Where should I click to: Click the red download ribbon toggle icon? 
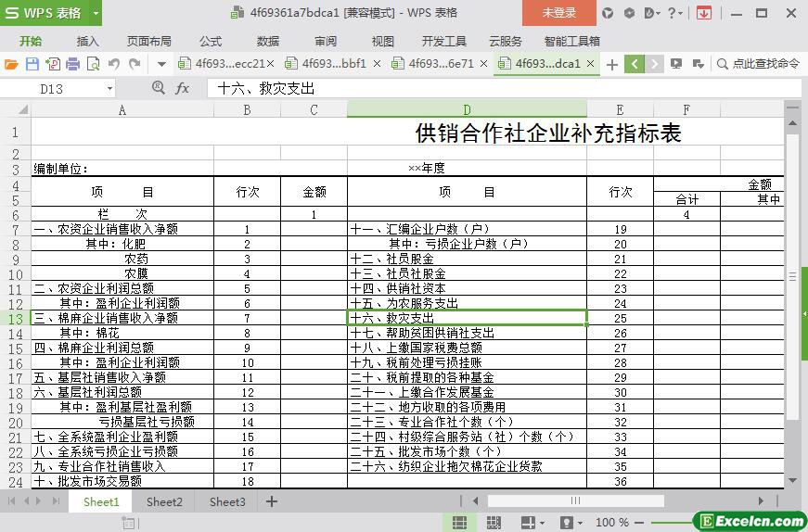(x=703, y=13)
